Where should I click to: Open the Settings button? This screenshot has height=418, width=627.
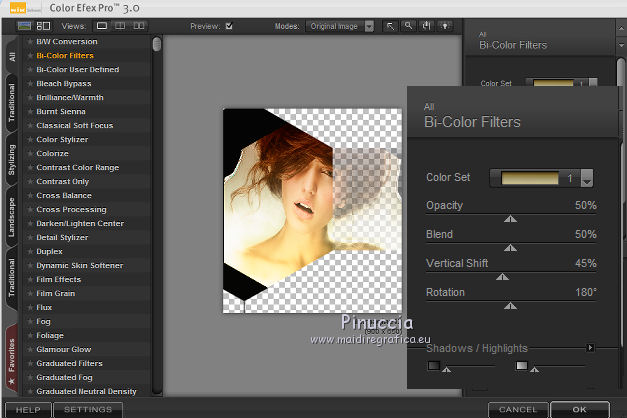pos(88,410)
